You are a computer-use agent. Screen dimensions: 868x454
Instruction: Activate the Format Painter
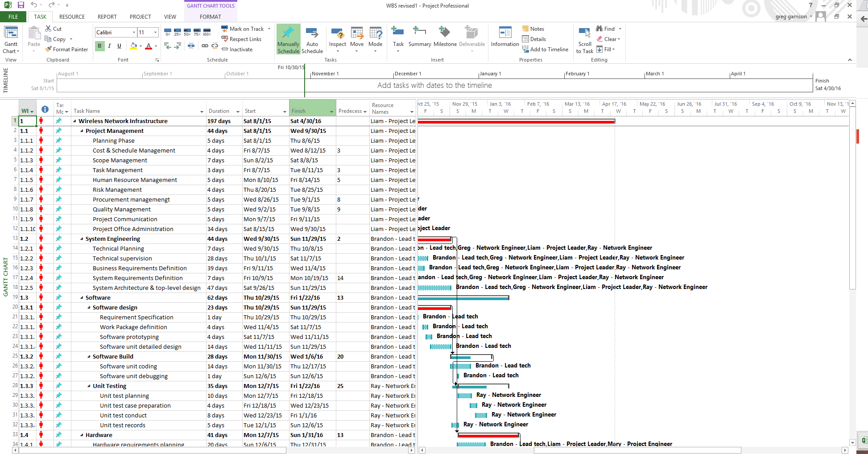click(x=66, y=49)
